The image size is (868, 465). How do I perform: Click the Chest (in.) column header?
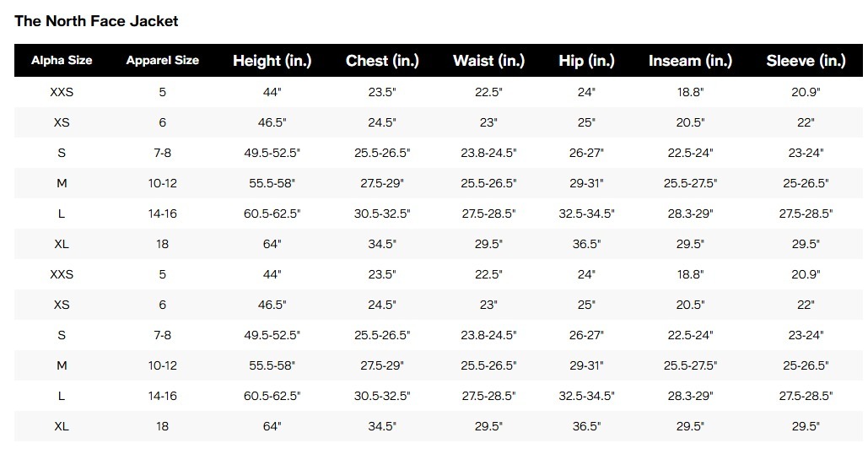[382, 61]
